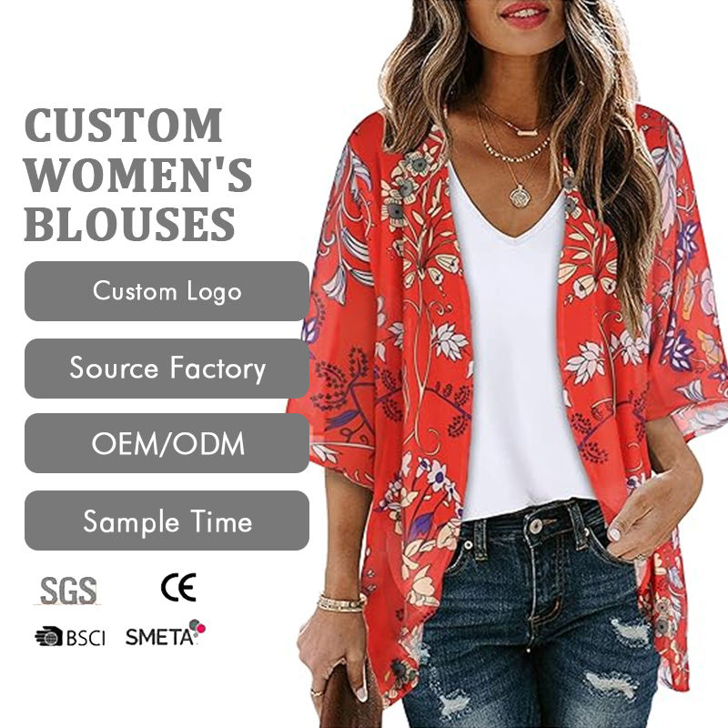Click the round medallion necklace pendant
This screenshot has width=728, height=728.
519,197
